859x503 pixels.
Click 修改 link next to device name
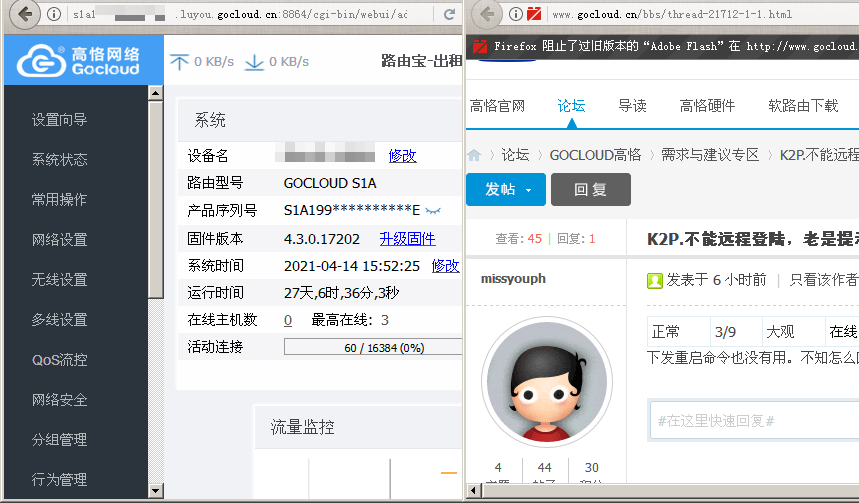402,156
